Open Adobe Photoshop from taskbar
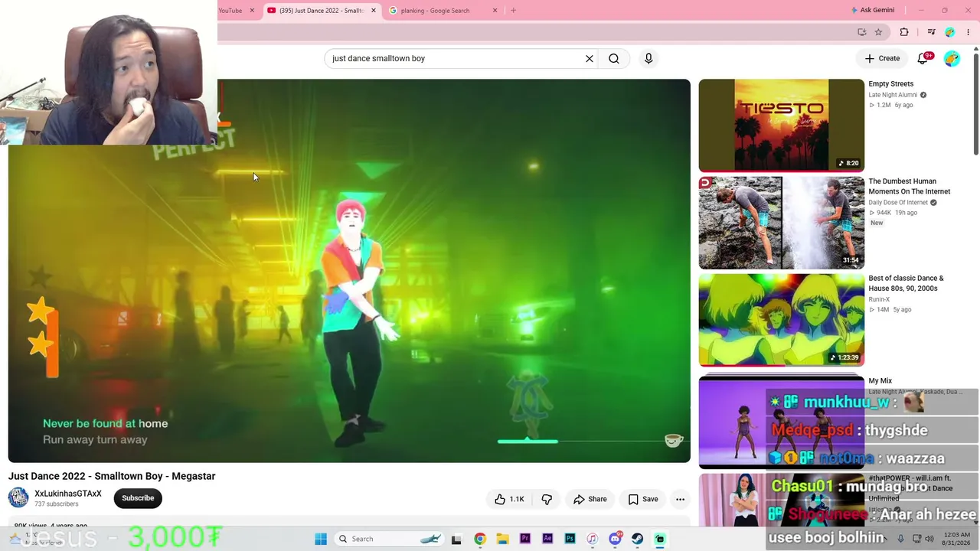Image resolution: width=980 pixels, height=551 pixels. [x=570, y=539]
